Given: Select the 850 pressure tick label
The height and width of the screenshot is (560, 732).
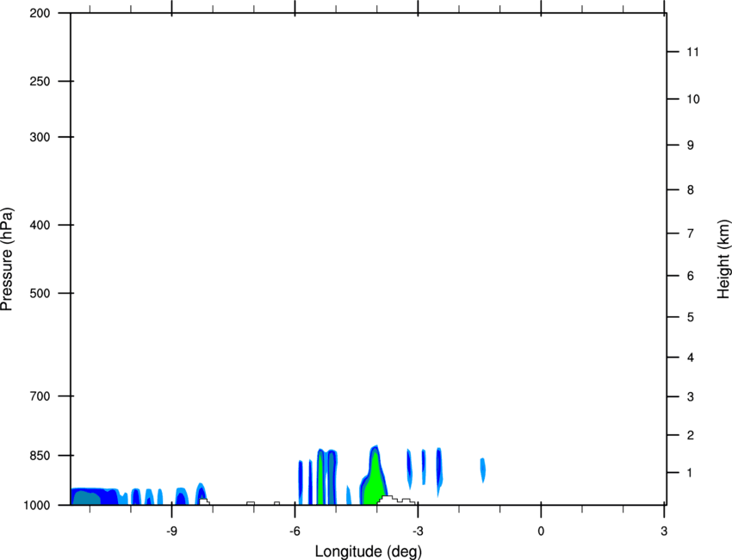Looking at the screenshot, I should [x=40, y=456].
